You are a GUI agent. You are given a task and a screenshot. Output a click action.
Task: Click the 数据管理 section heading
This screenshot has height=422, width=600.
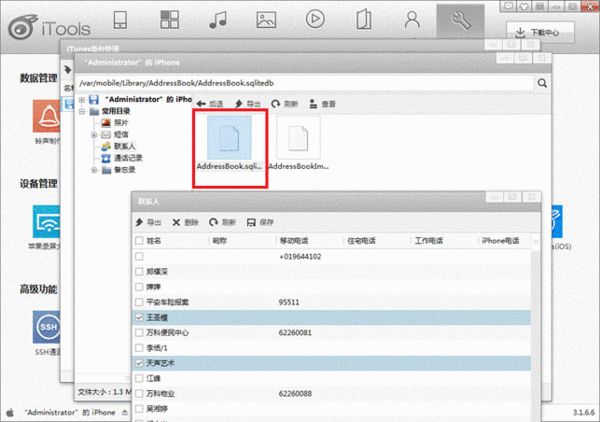click(x=39, y=78)
